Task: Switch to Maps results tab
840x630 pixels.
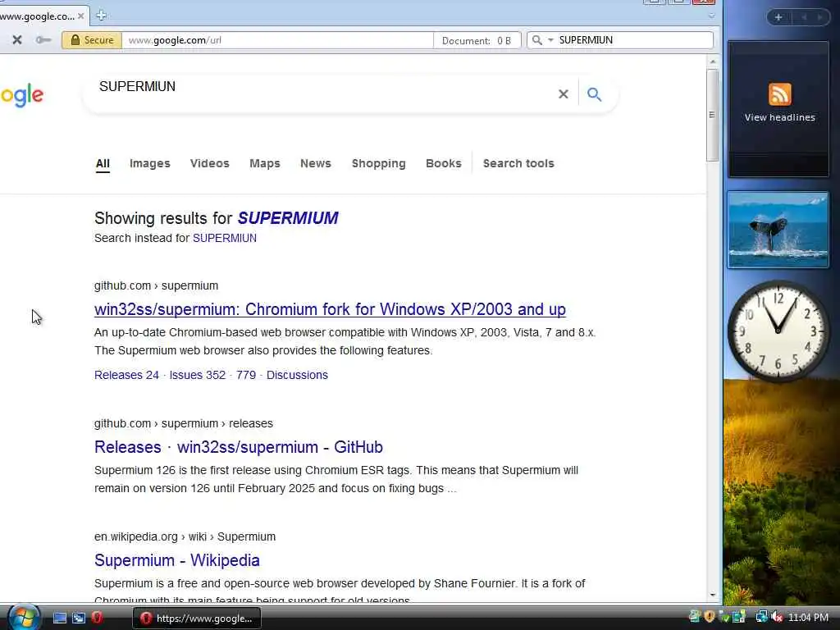Action: point(265,163)
